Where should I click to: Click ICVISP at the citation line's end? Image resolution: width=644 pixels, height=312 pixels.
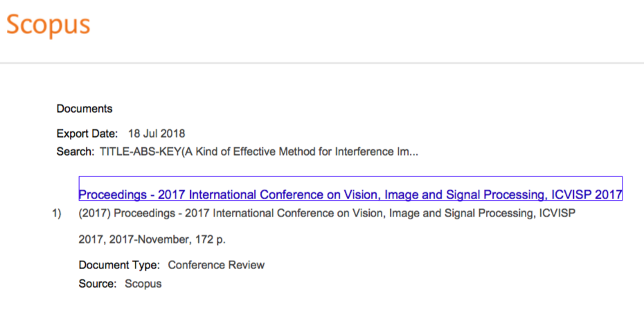click(557, 214)
